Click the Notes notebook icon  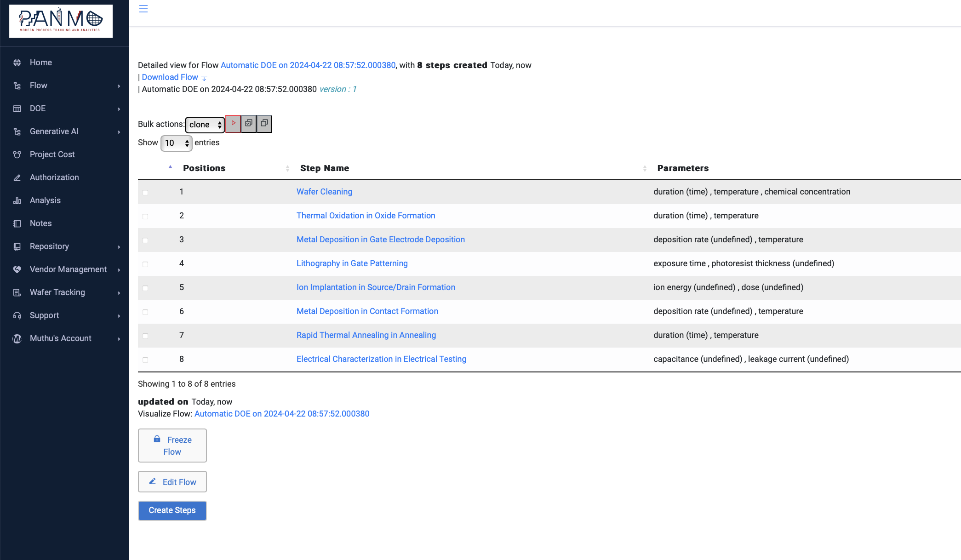17,223
